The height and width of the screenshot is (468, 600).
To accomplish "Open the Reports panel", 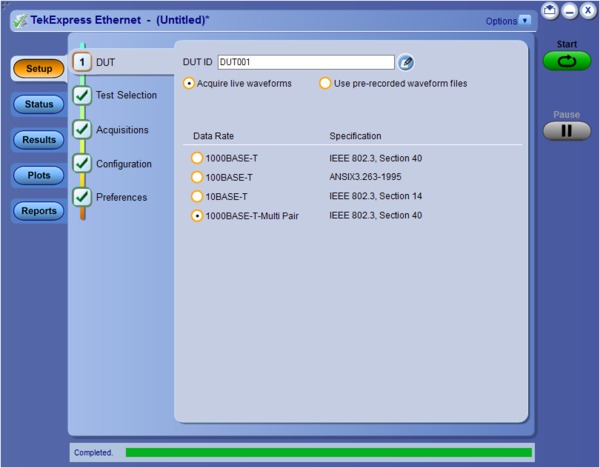I will click(39, 211).
